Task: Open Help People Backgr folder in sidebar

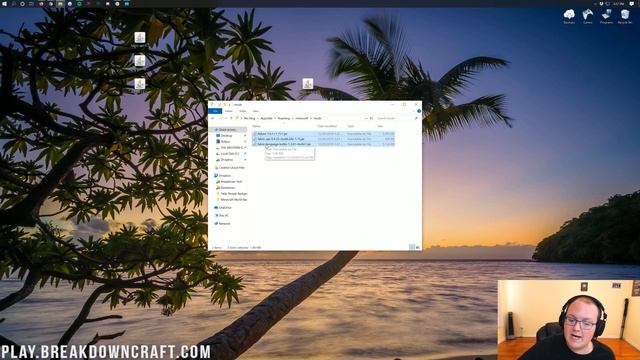Action: pos(234,193)
